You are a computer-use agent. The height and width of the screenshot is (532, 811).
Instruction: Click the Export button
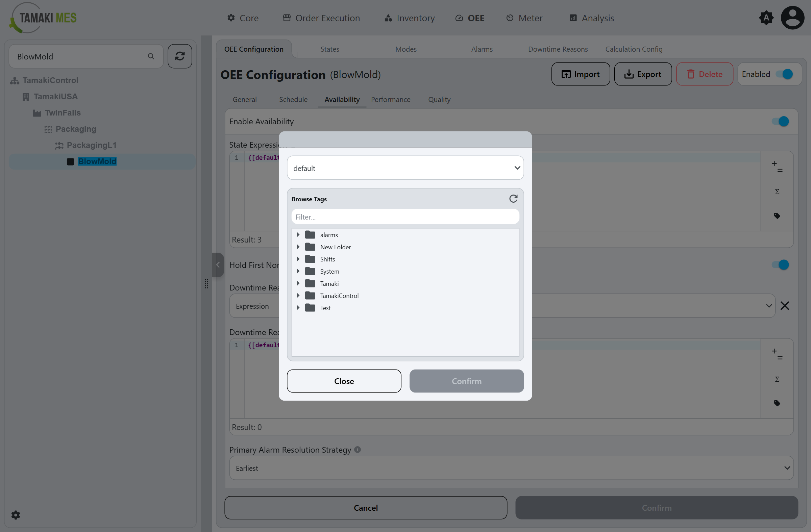643,74
